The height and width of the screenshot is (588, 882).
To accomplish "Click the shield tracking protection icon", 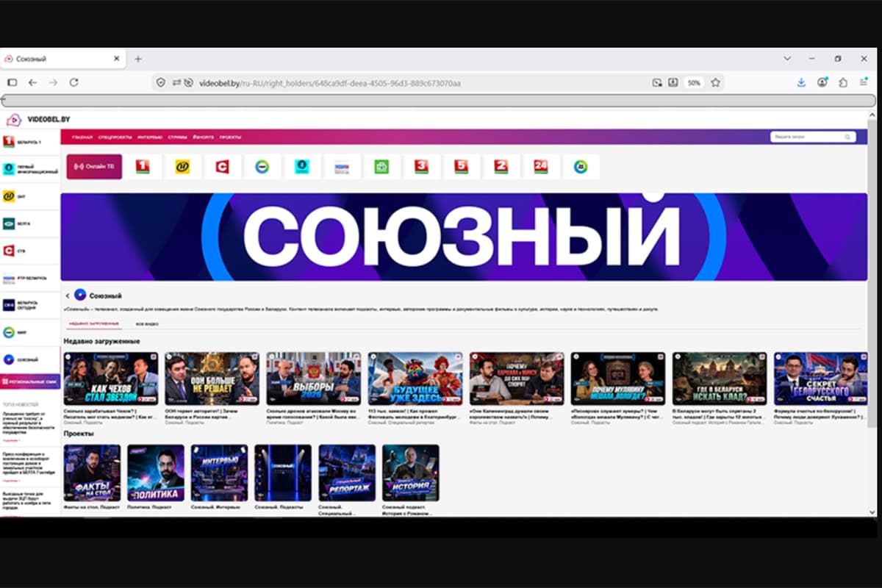I will pyautogui.click(x=161, y=83).
